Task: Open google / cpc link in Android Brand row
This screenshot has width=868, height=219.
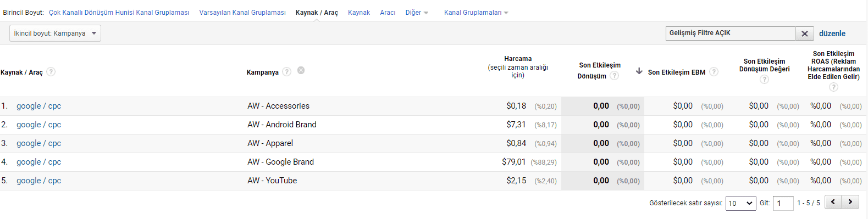Action: (x=38, y=125)
